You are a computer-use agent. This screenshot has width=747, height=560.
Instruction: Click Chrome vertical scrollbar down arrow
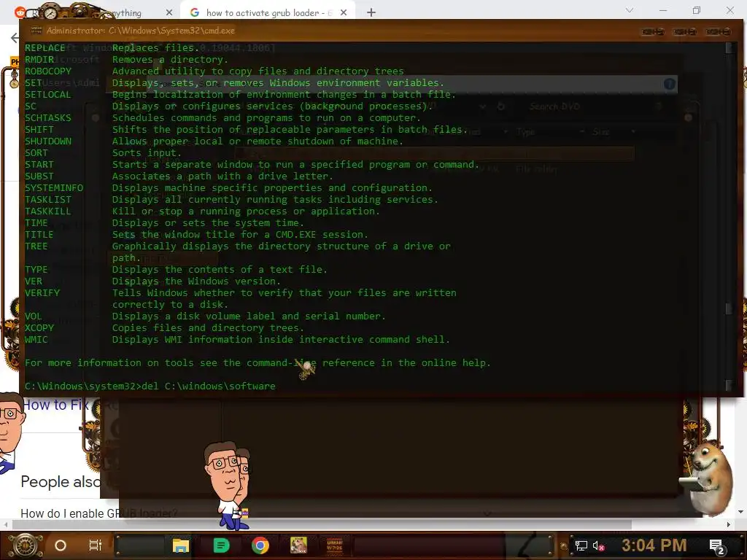(740, 512)
